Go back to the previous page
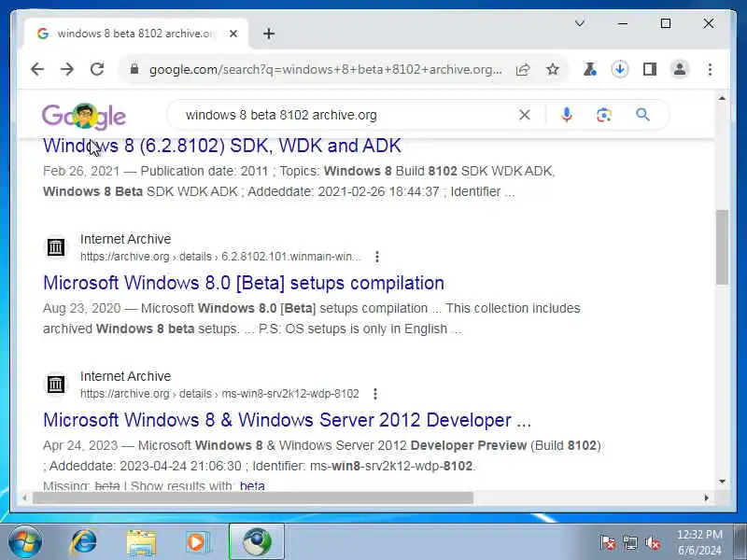The height and width of the screenshot is (560, 747). [37, 69]
